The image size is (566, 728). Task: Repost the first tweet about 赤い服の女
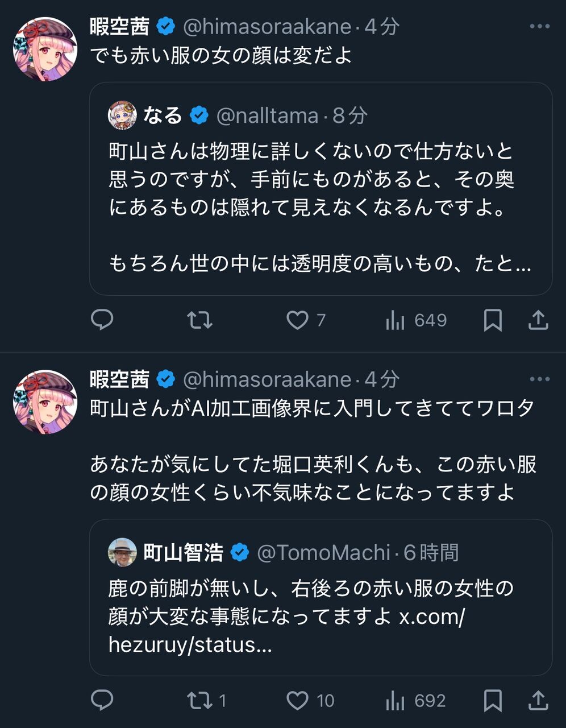[x=200, y=320]
